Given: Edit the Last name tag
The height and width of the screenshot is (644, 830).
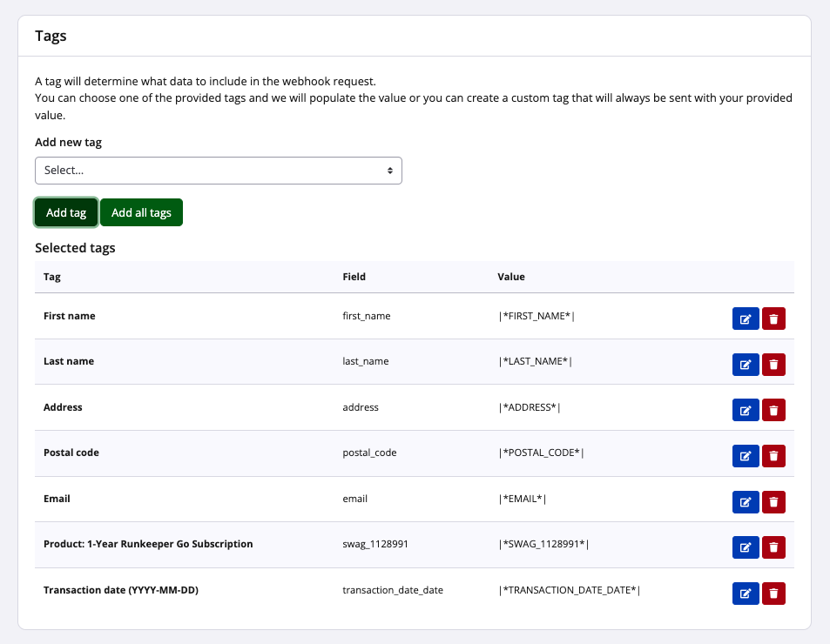Looking at the screenshot, I should click(746, 365).
